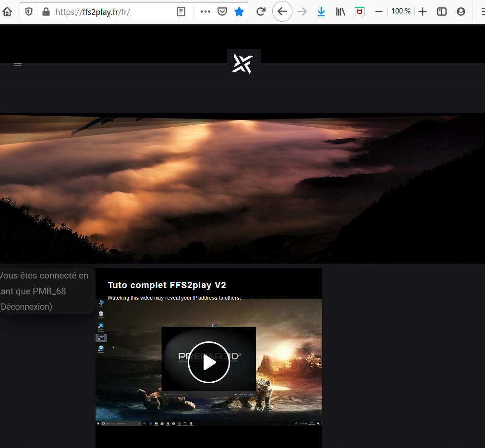Zoom in with the plus button
Screen dimensions: 485x448
(423, 12)
